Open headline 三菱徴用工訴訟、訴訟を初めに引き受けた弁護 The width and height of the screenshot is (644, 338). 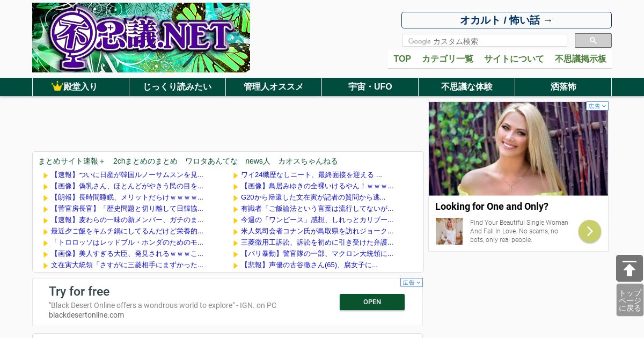point(317,243)
